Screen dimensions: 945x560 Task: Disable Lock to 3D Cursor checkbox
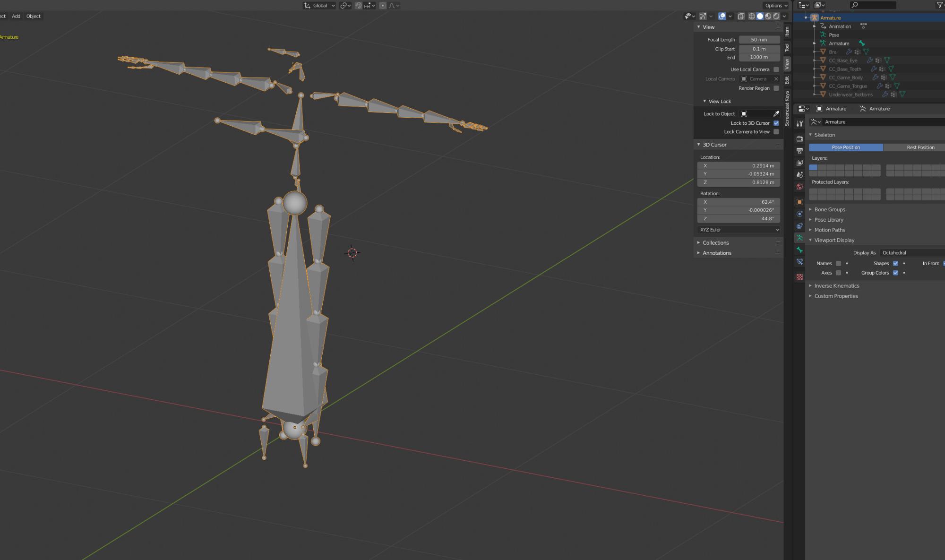point(776,123)
